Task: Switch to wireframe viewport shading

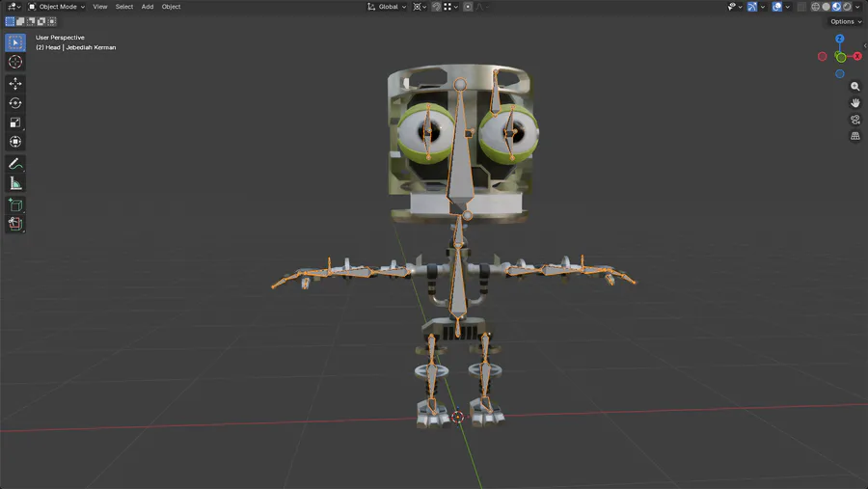Action: [x=815, y=7]
